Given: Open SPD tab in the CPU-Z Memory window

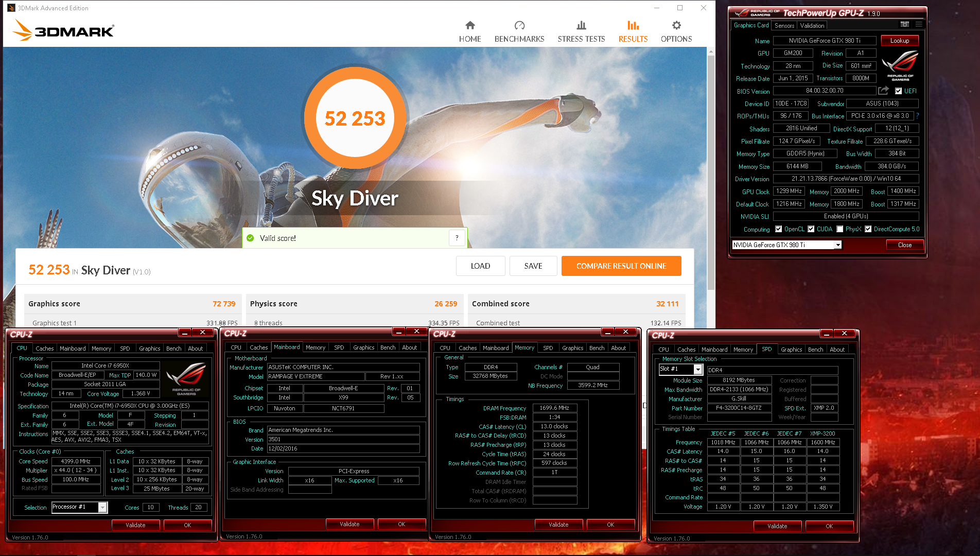Looking at the screenshot, I should (548, 348).
